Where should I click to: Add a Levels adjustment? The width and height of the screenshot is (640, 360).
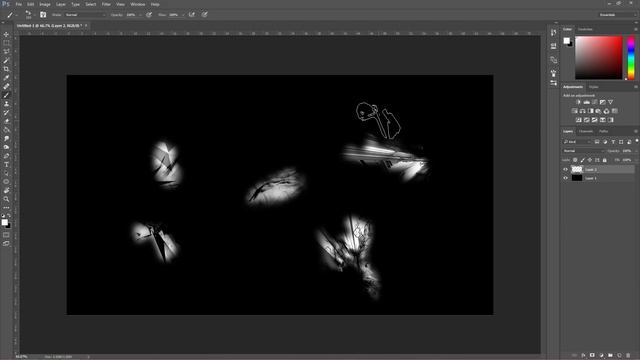click(x=587, y=102)
